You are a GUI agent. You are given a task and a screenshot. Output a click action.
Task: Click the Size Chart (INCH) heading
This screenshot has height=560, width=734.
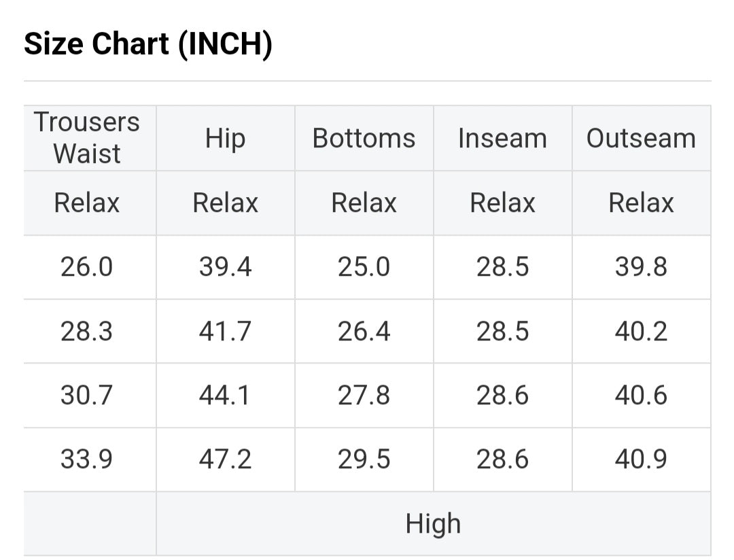148,45
